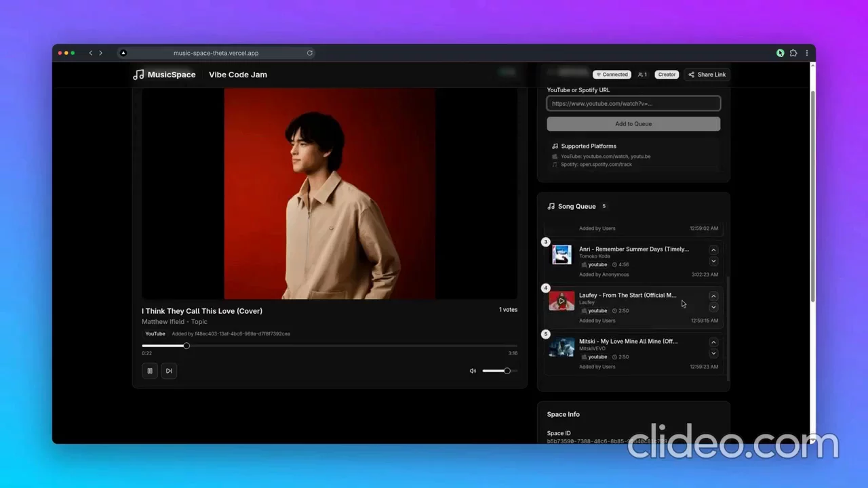This screenshot has width=868, height=488.
Task: Move Mitski song down in queue
Action: point(713,353)
